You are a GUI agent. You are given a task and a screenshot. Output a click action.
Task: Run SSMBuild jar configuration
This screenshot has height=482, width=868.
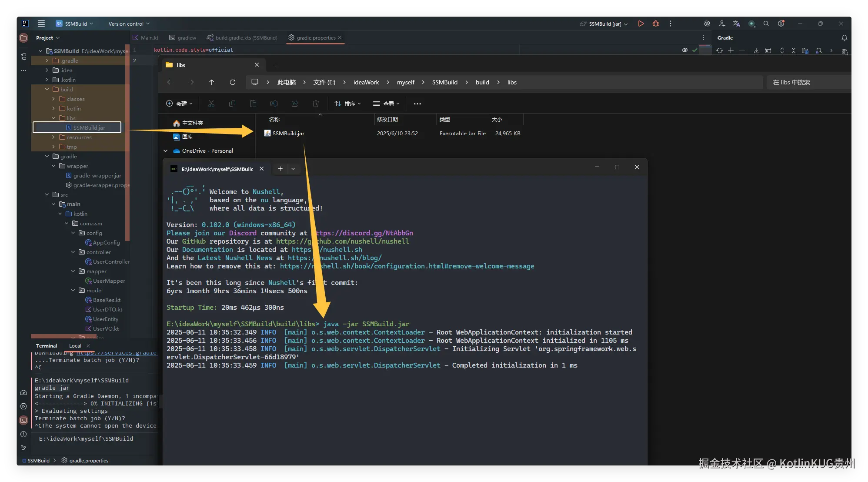[641, 23]
